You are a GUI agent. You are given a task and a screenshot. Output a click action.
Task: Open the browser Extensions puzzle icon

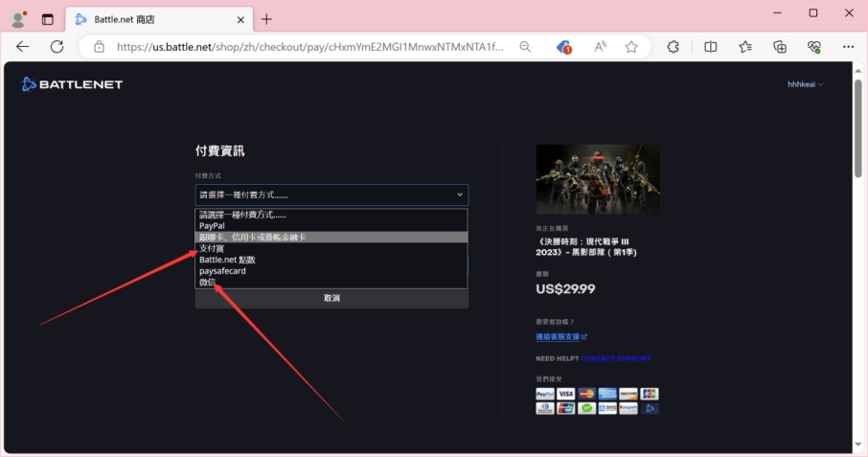(x=674, y=47)
